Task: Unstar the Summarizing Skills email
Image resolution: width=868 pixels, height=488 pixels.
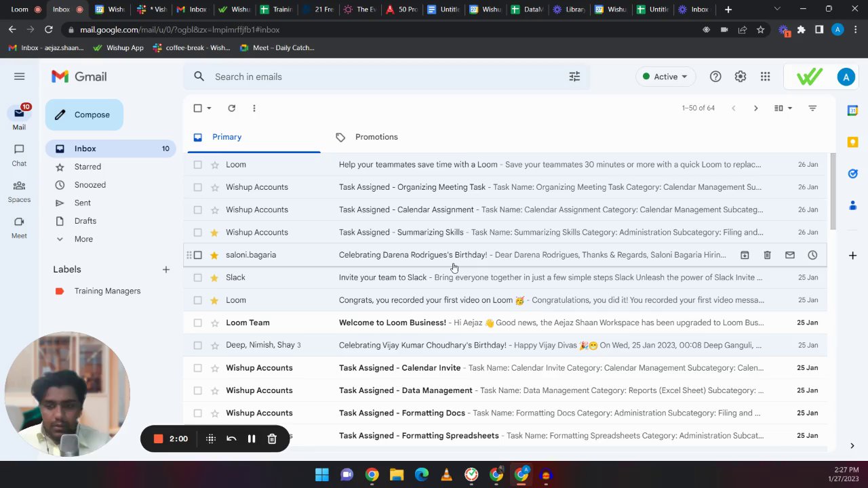Action: pyautogui.click(x=214, y=232)
